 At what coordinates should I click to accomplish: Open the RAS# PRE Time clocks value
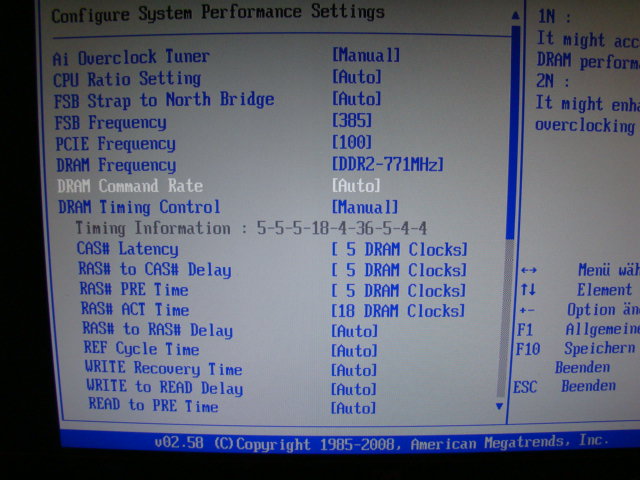[398, 291]
